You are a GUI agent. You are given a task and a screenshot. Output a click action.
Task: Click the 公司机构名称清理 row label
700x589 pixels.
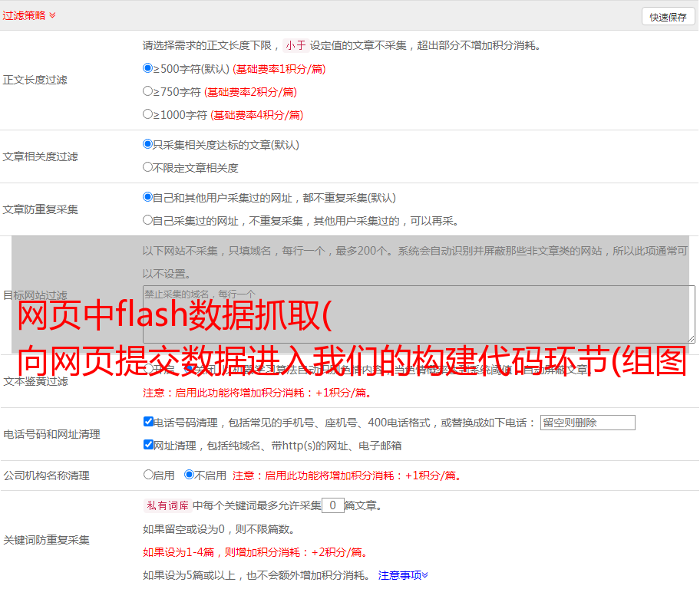click(46, 475)
